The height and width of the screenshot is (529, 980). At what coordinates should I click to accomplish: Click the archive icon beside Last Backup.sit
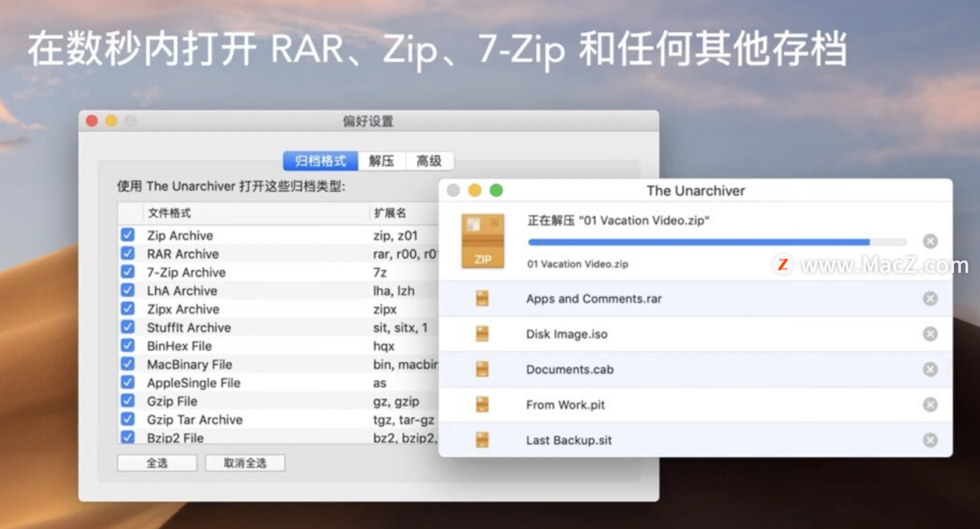tap(482, 440)
